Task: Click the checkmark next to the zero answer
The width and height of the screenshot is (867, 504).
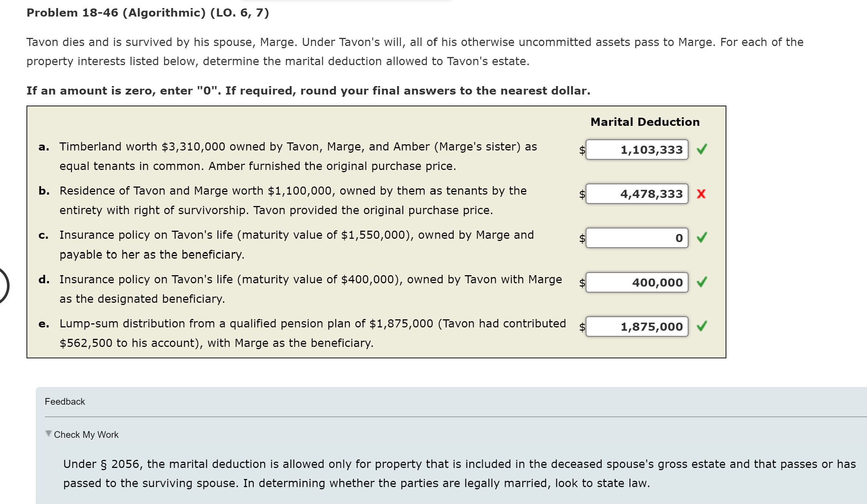Action: click(701, 238)
